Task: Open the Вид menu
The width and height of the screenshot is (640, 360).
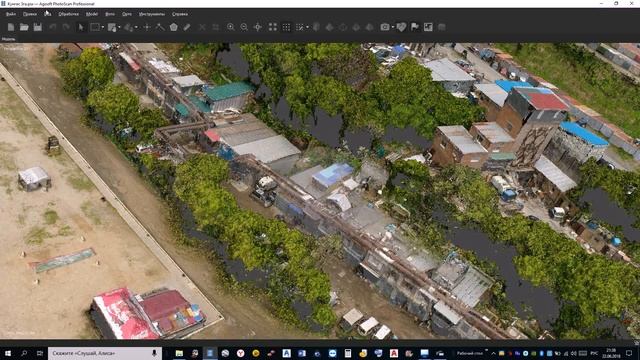Action: 48,14
